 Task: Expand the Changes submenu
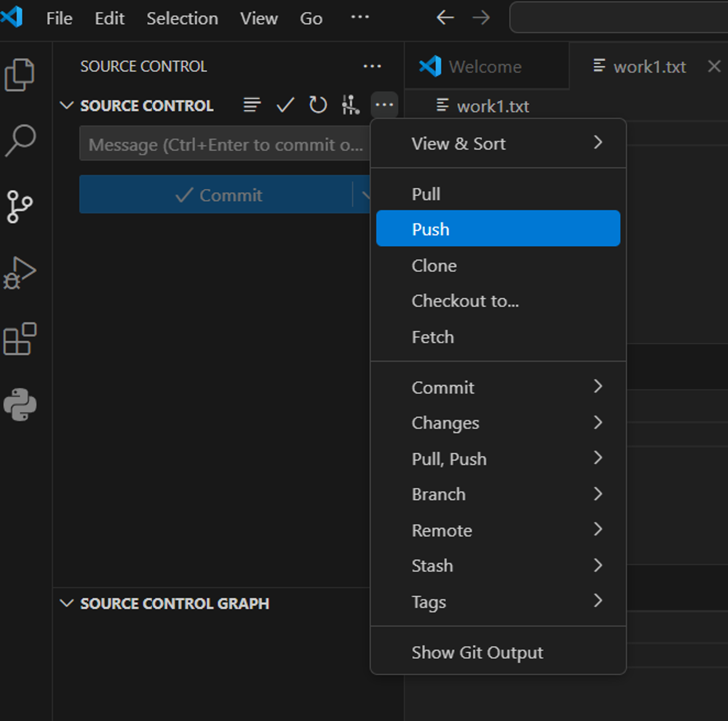[498, 423]
